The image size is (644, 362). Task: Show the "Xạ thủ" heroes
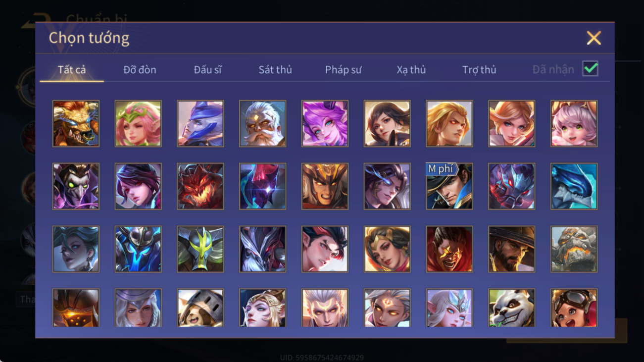click(411, 70)
